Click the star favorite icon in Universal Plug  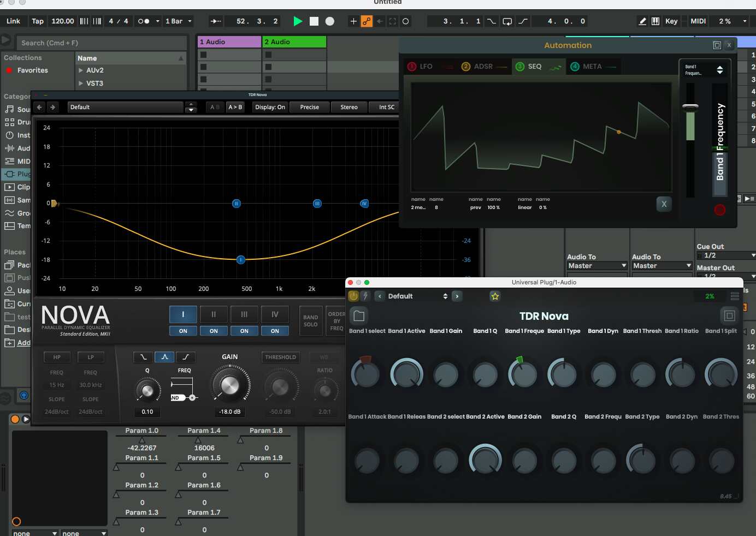(x=495, y=296)
